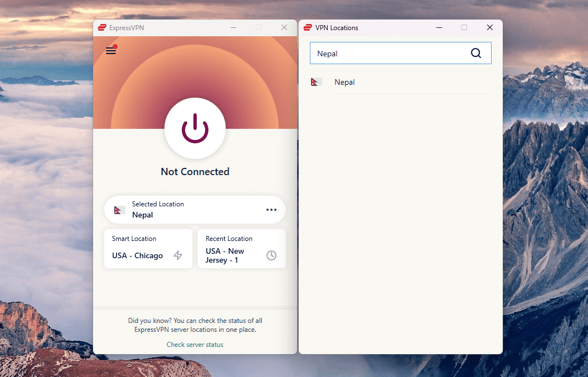Viewport: 588px width, 377px height.
Task: Click the location search field containing Nepal
Action: (x=401, y=54)
